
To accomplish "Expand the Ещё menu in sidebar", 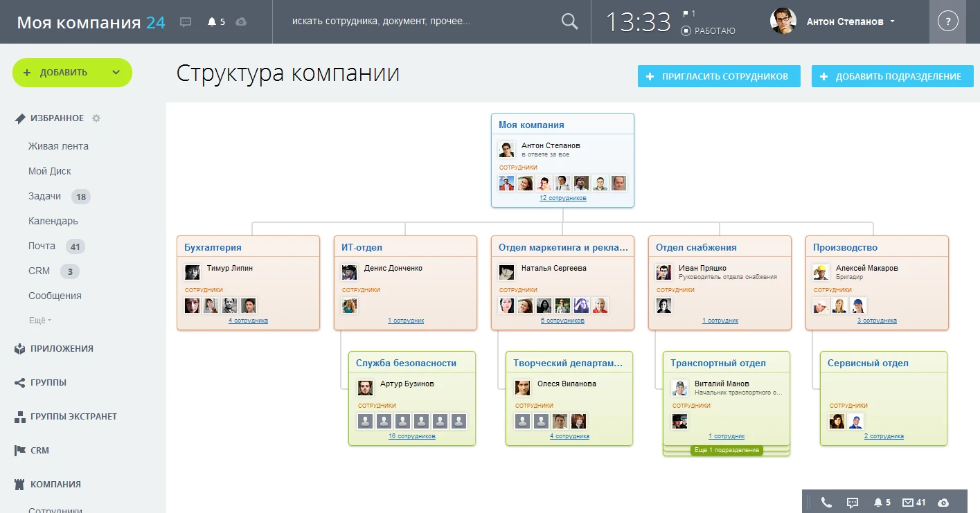I will [39, 321].
